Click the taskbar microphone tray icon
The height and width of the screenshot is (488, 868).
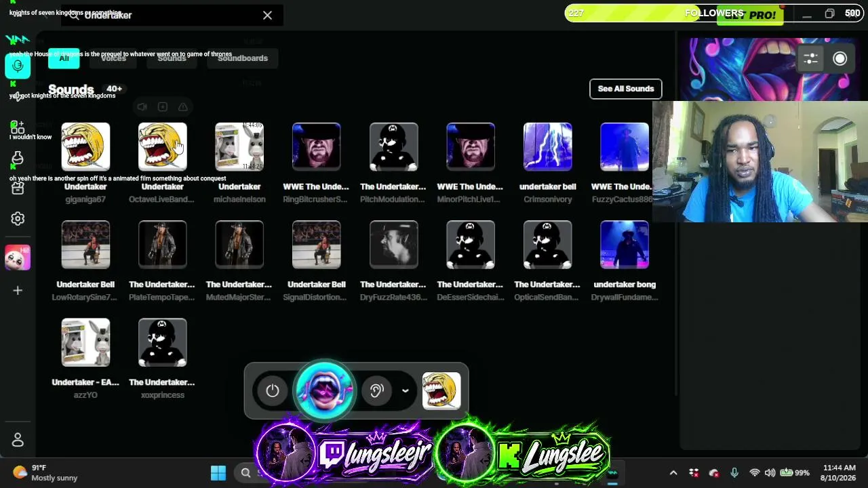pos(734,473)
